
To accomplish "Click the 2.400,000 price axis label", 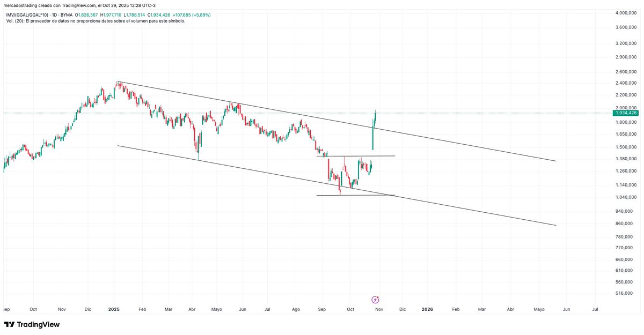I will click(x=626, y=83).
